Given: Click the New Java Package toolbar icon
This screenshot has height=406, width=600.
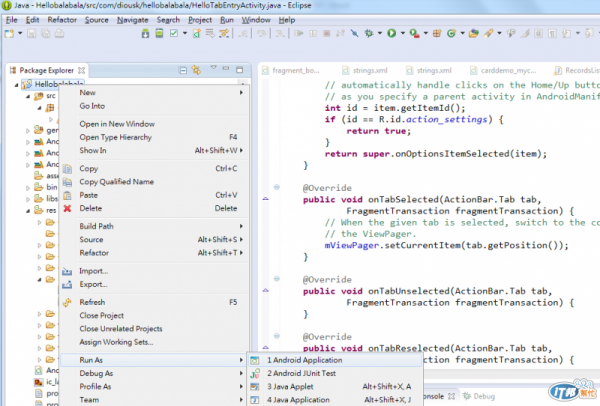Looking at the screenshot, I should click(437, 34).
